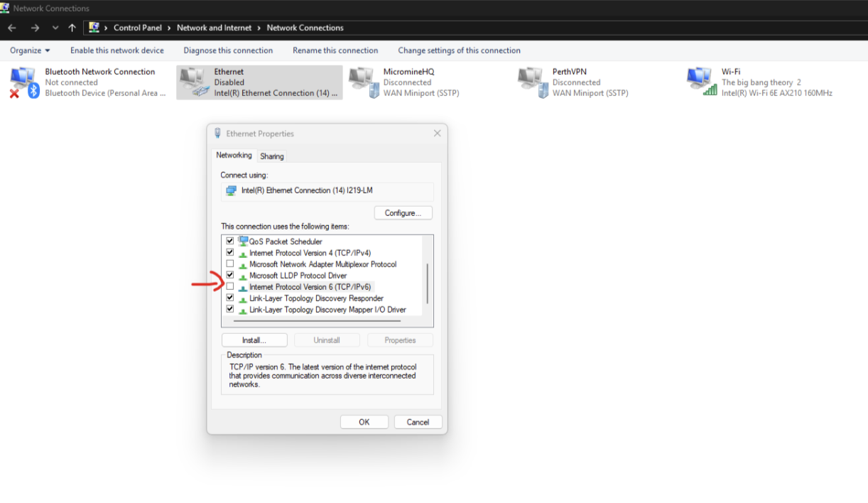
Task: Switch to the Sharing tab
Action: coord(271,156)
